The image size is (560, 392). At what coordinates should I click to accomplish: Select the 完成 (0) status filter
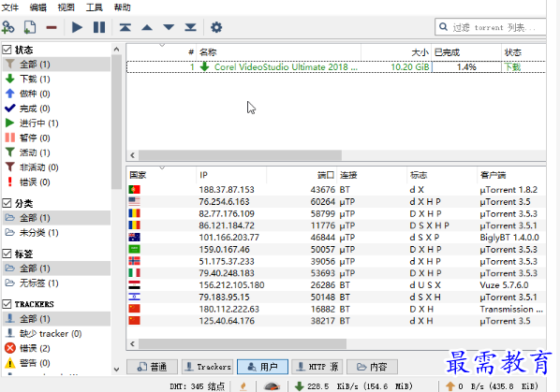[56, 109]
